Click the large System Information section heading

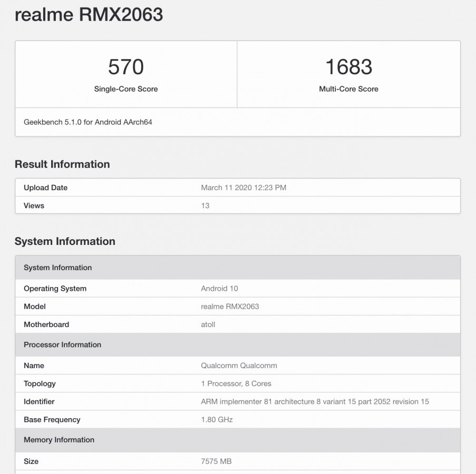65,241
